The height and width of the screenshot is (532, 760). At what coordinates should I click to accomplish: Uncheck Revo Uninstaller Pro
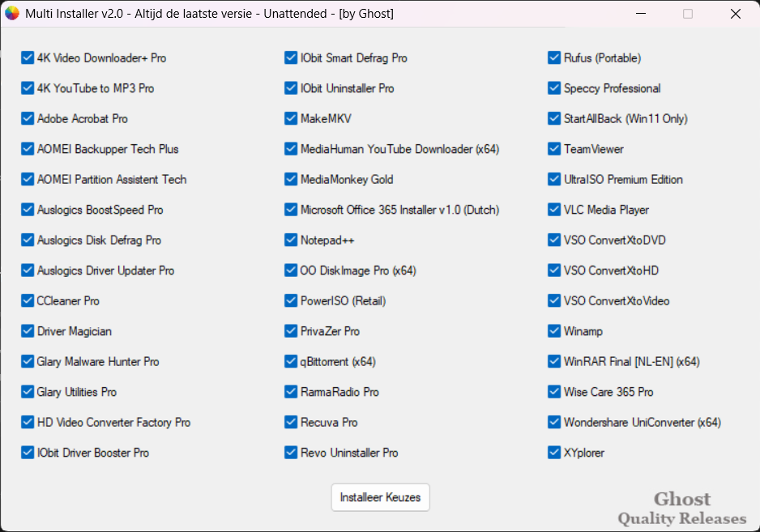(x=291, y=453)
